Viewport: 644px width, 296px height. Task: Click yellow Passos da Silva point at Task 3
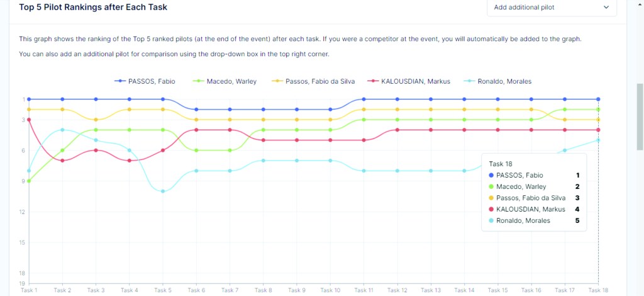(96, 120)
